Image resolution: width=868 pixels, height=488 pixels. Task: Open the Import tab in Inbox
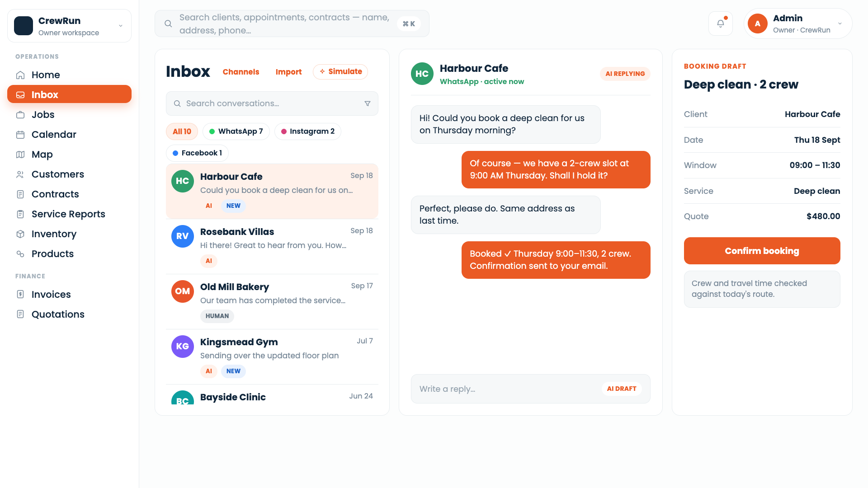tap(288, 72)
